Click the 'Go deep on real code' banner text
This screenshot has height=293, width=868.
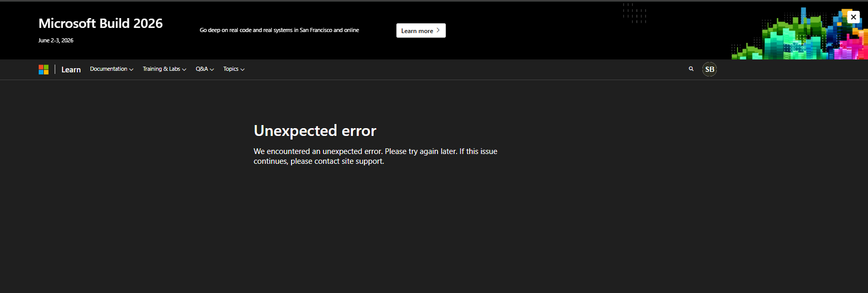pos(279,30)
